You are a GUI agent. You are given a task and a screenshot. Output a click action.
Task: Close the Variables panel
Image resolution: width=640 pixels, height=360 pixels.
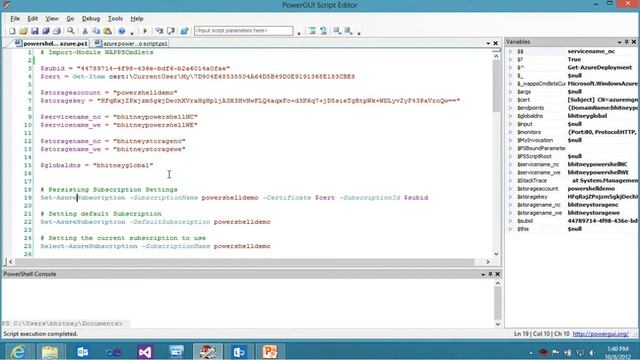[x=634, y=42]
